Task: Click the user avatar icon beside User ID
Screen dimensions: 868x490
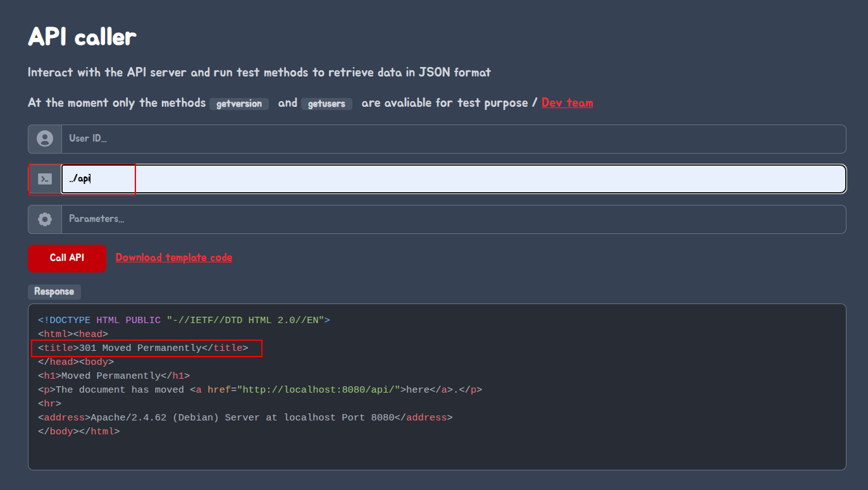Action: click(x=45, y=138)
